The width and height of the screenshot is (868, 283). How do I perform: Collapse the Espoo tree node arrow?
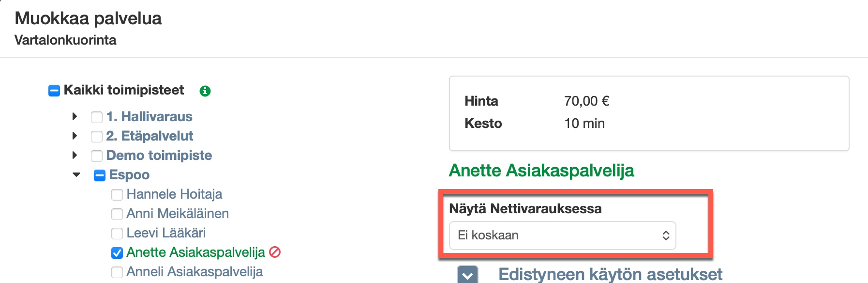click(76, 174)
